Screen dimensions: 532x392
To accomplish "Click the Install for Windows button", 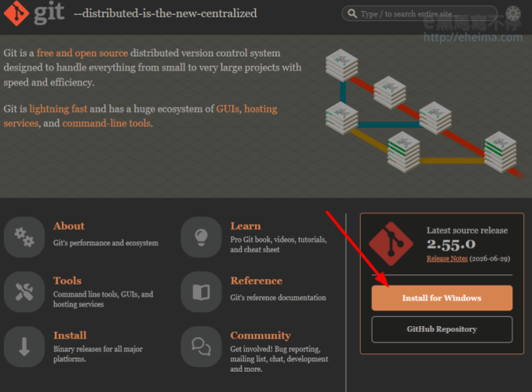I will 442,298.
